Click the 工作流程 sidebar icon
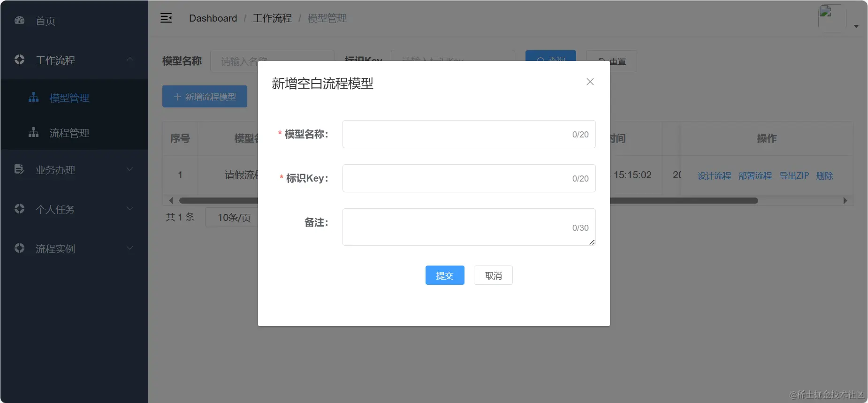868x403 pixels. click(x=19, y=60)
